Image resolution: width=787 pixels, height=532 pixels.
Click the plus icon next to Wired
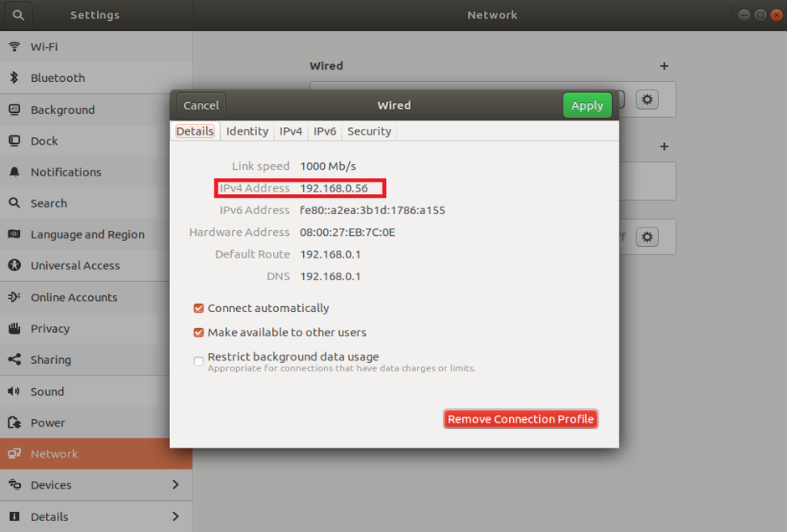pos(664,66)
